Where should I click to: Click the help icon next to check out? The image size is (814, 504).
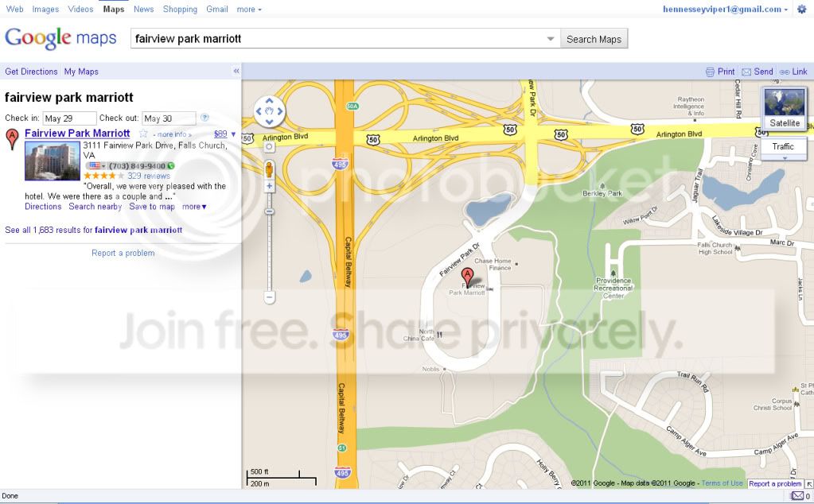click(204, 118)
